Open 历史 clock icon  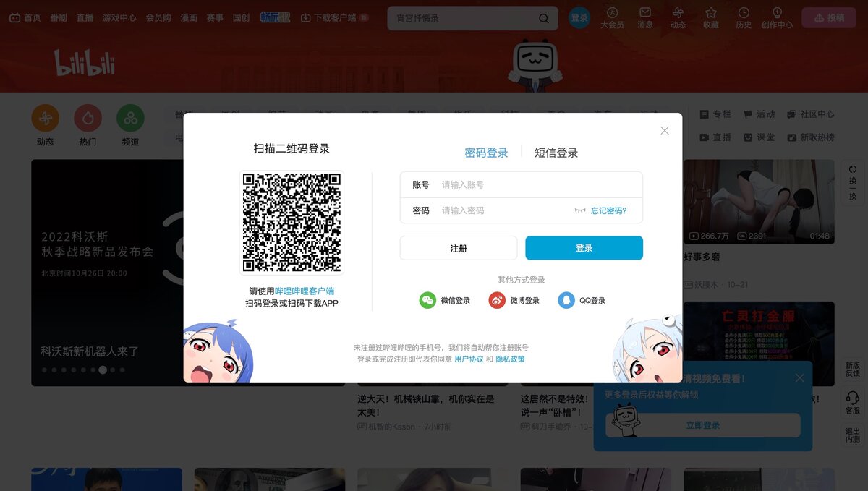pyautogui.click(x=744, y=12)
